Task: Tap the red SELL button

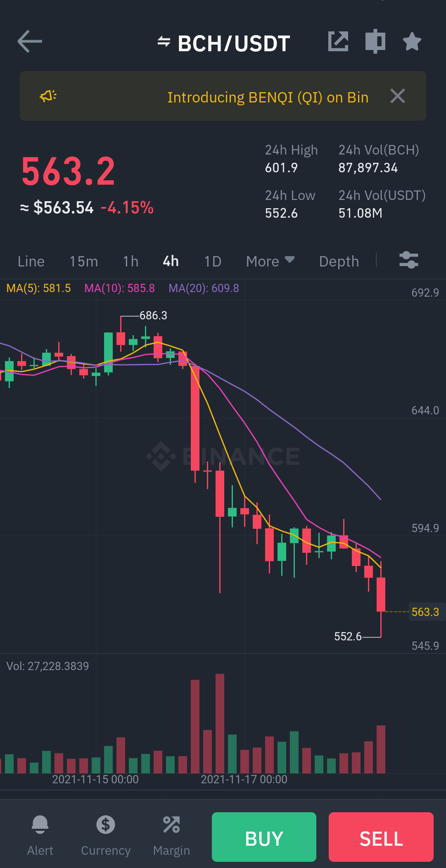Action: click(x=381, y=837)
